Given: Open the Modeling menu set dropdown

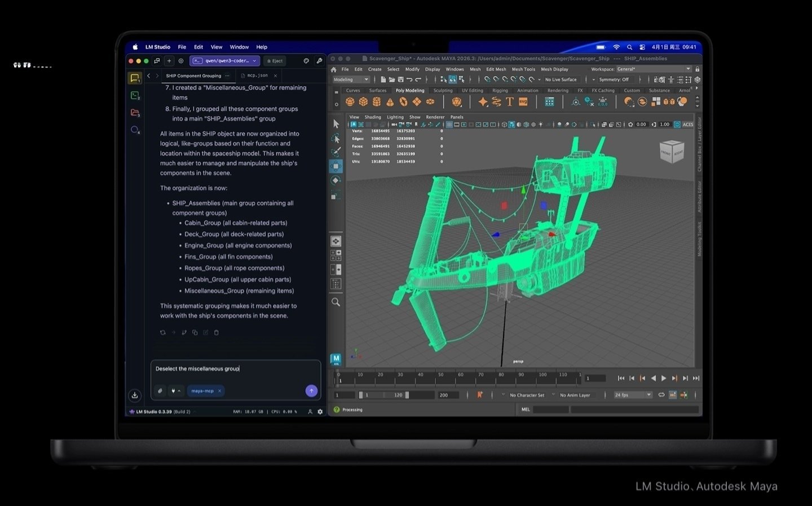Looking at the screenshot, I should (351, 80).
